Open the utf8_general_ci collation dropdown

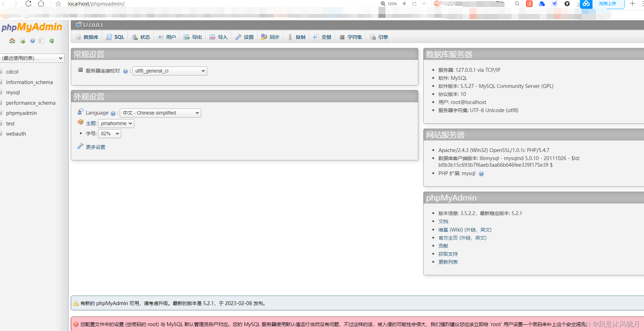(x=170, y=71)
